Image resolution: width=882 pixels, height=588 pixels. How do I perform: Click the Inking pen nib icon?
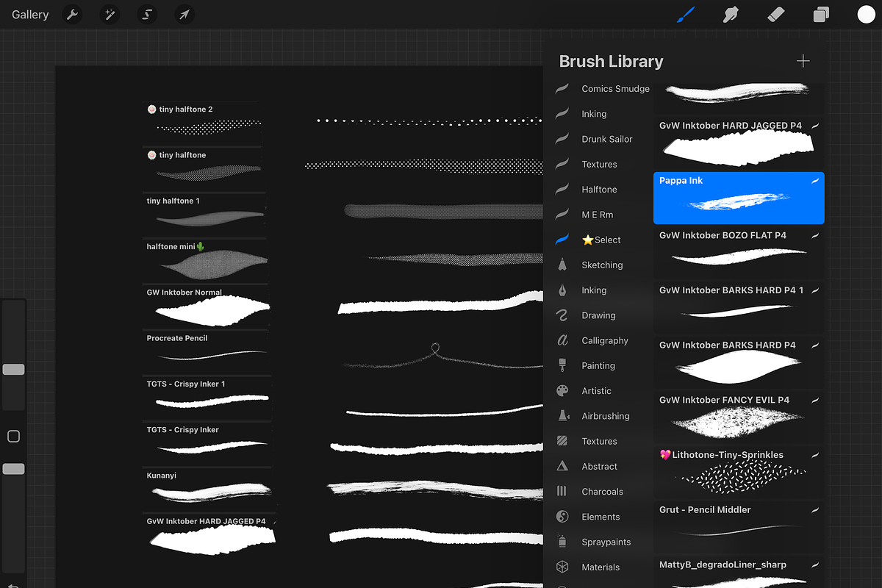point(562,290)
